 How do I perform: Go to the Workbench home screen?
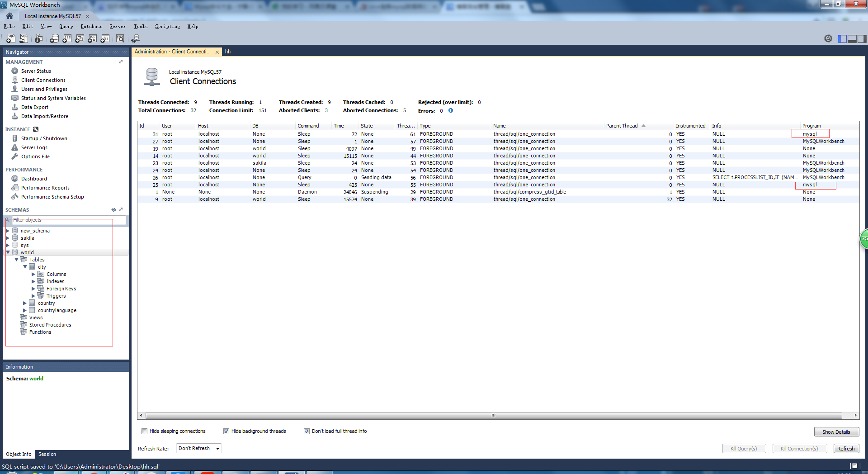pos(9,16)
